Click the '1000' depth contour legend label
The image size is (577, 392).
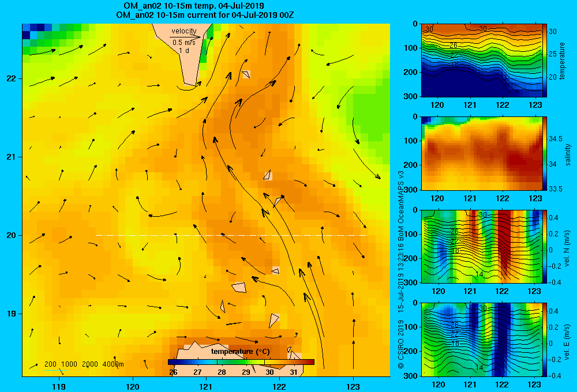pos(69,364)
